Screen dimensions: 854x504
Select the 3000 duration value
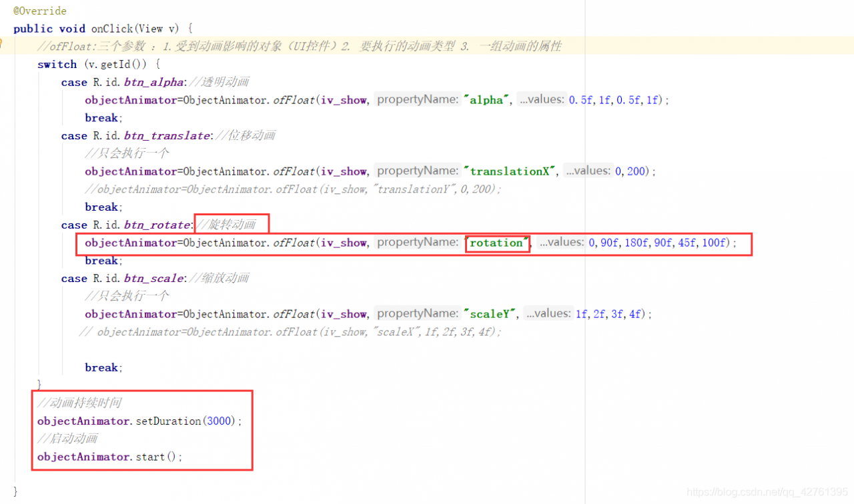[220, 421]
